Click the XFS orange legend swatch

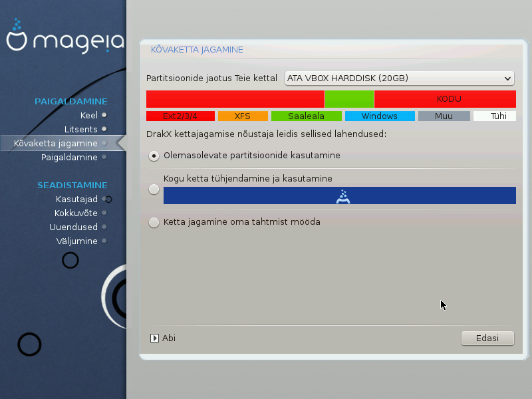[243, 116]
